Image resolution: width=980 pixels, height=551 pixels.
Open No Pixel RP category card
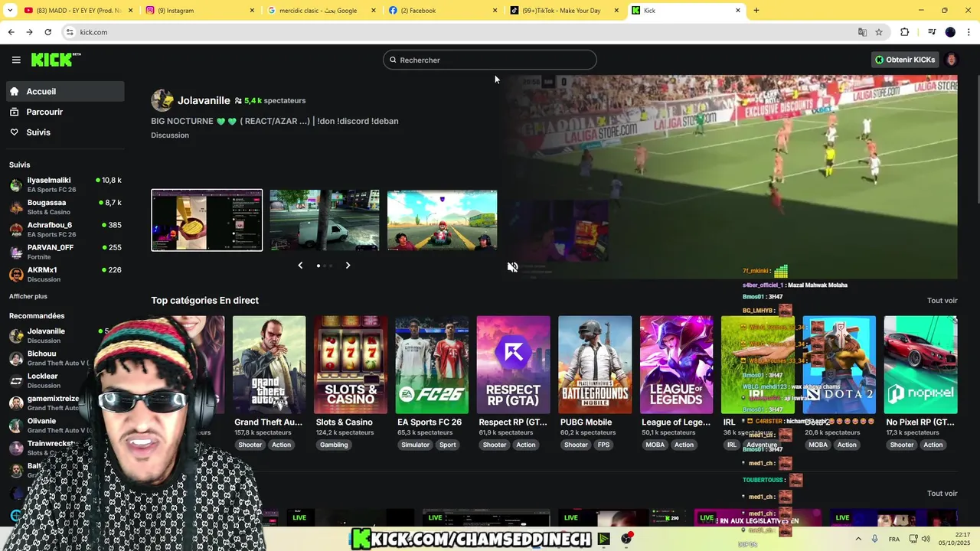pyautogui.click(x=920, y=364)
